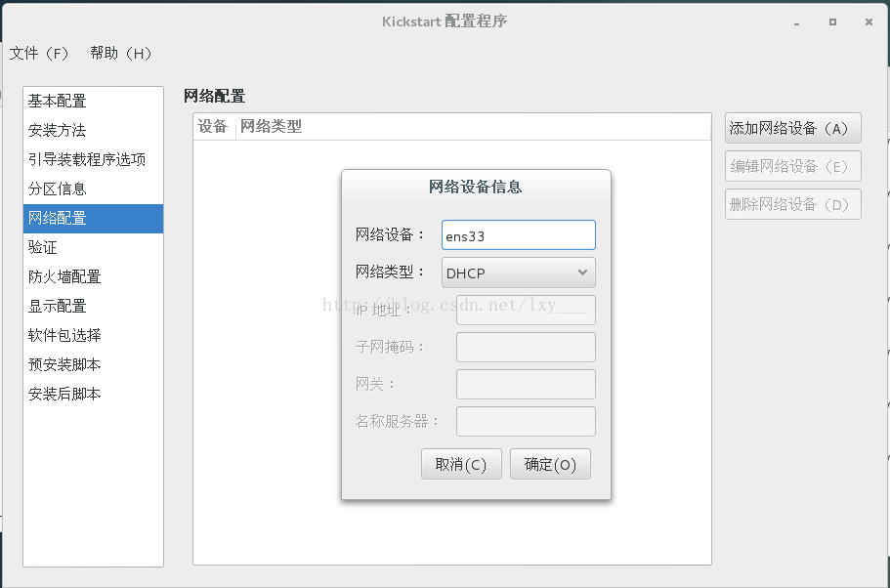
Task: Open 预安装脚本 section
Action: 93,365
